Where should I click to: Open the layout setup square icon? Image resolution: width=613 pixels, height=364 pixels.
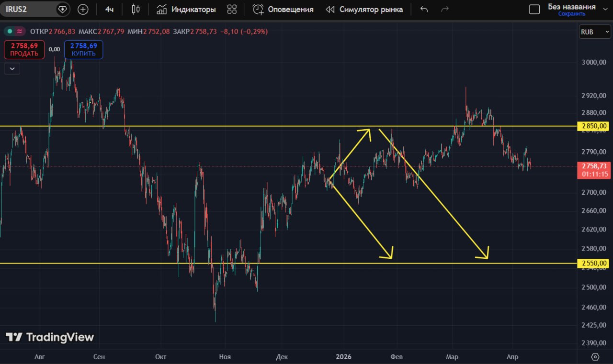pos(534,9)
